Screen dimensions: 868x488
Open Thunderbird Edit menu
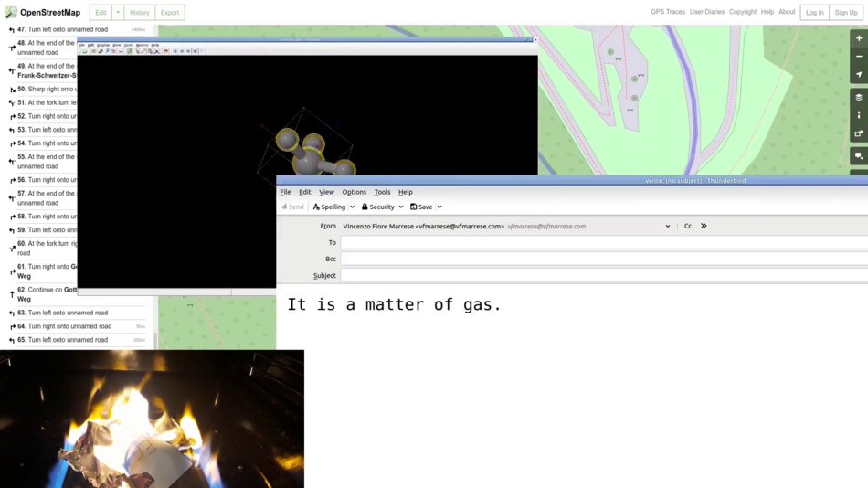305,192
